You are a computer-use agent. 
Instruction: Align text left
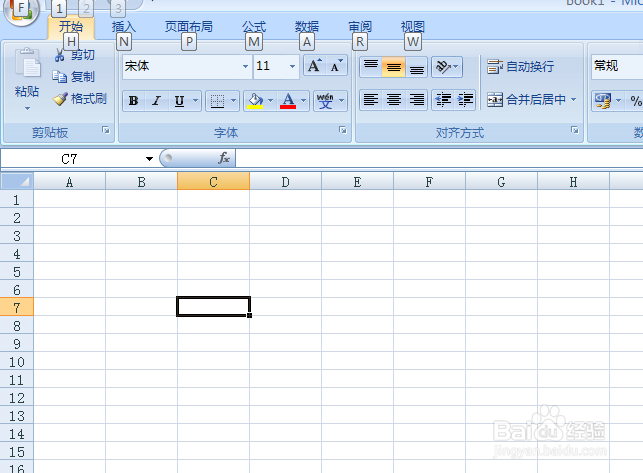(x=371, y=100)
